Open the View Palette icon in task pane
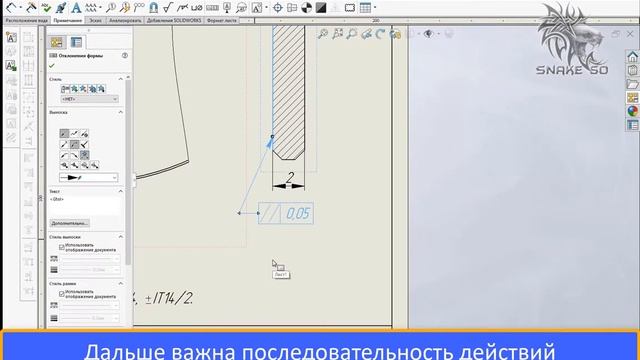 tap(632, 98)
